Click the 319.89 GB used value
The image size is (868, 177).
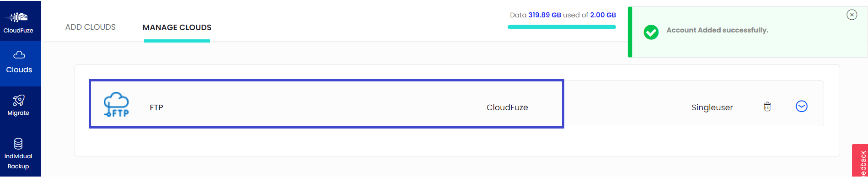(x=545, y=15)
